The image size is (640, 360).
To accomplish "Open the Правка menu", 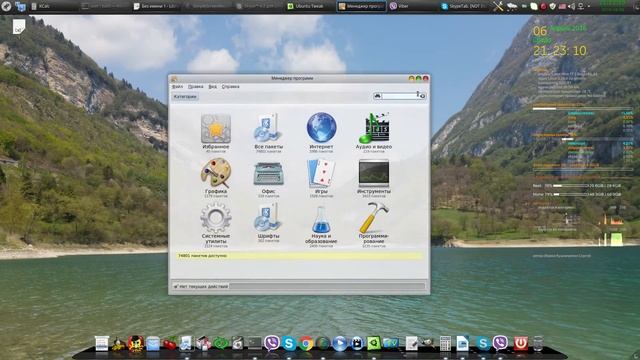I will [196, 87].
